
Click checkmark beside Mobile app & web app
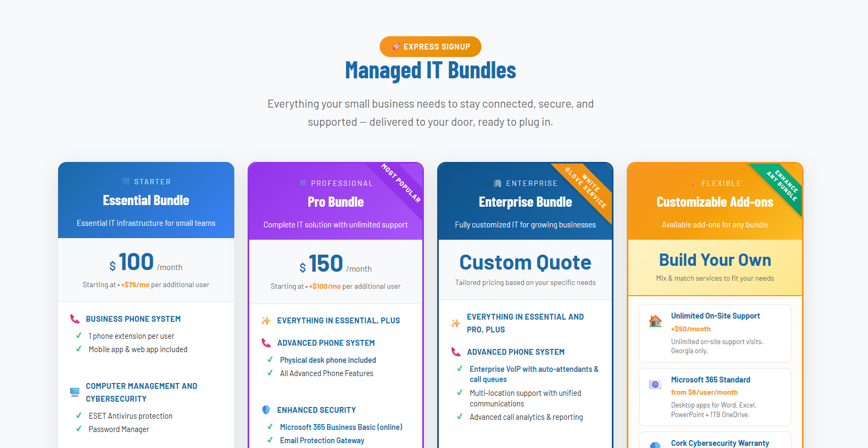click(x=78, y=349)
